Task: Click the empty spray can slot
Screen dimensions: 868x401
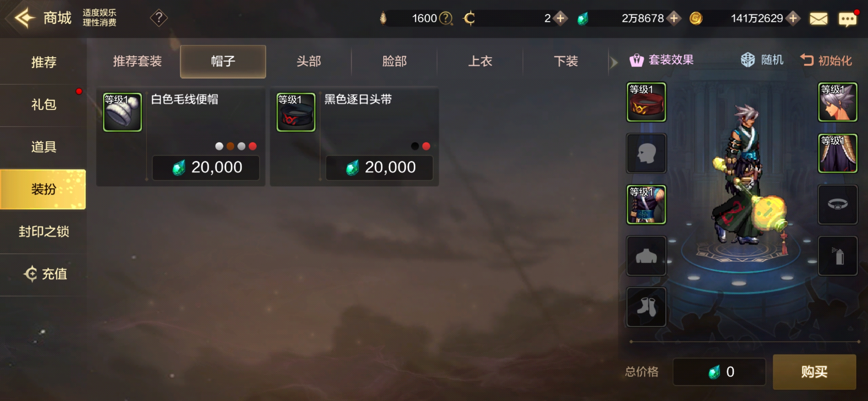Action: [x=838, y=256]
